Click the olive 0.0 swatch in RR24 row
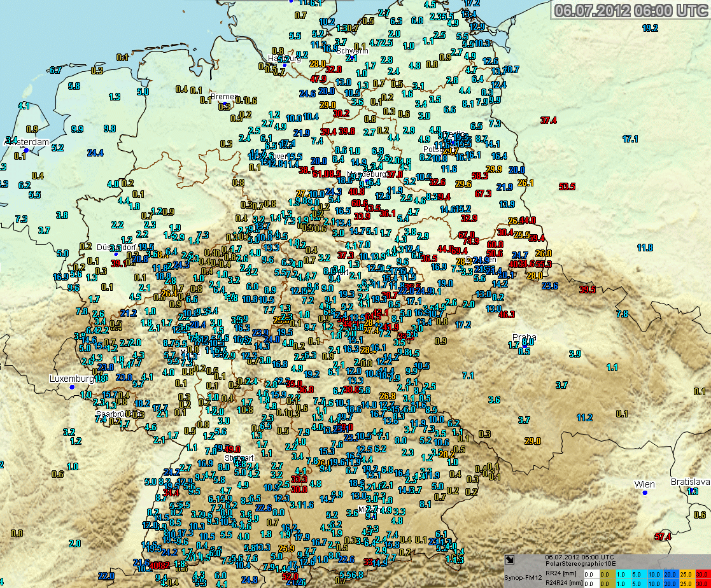Viewport: 711px width, 588px height. click(x=608, y=574)
